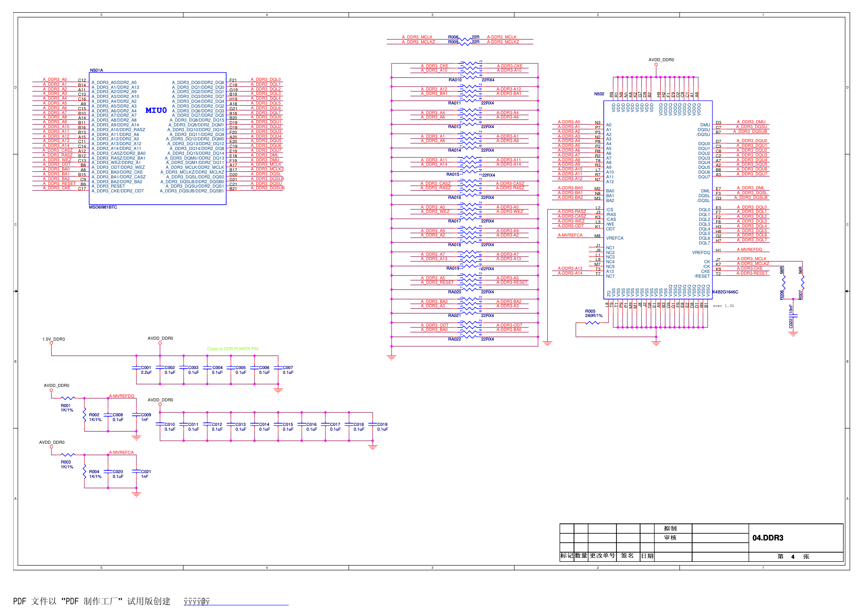Select the sheet number 4 in title block
This screenshot has height=613, width=868.
pyautogui.click(x=793, y=557)
